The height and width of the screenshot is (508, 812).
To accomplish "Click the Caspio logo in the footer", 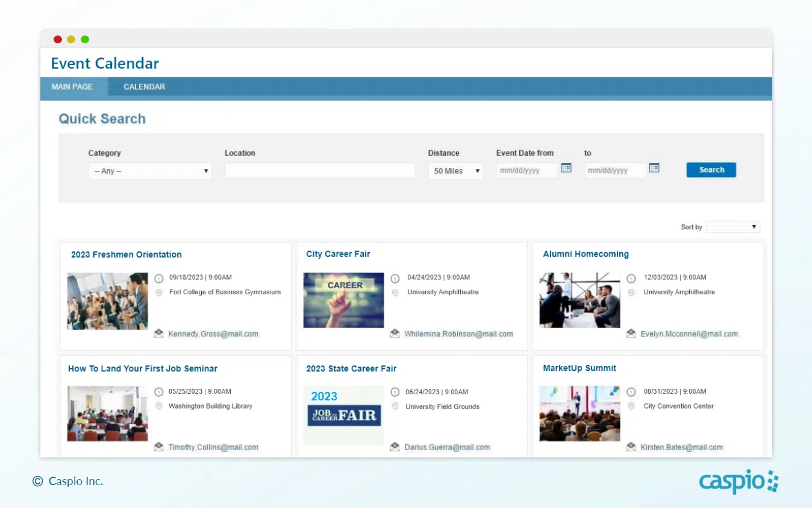I will [737, 482].
